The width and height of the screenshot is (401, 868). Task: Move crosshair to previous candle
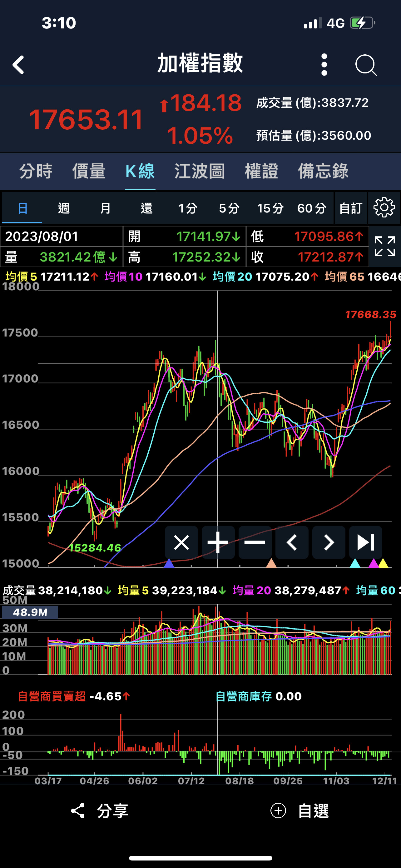click(x=292, y=542)
